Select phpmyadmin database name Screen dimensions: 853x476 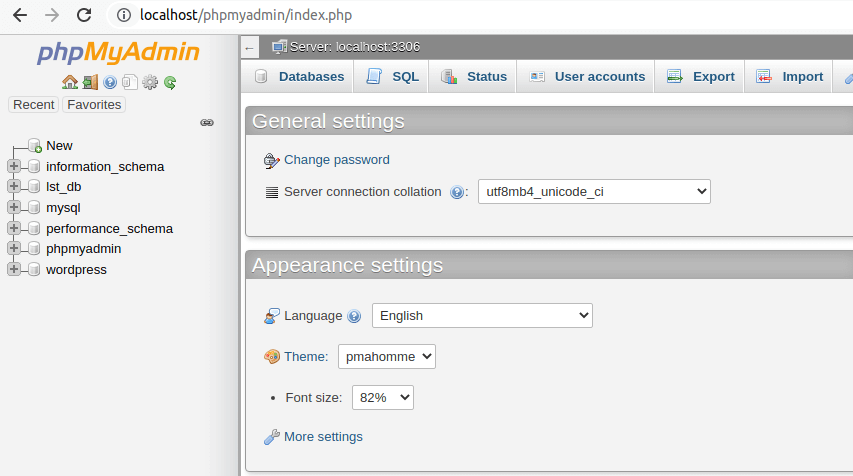coord(84,249)
